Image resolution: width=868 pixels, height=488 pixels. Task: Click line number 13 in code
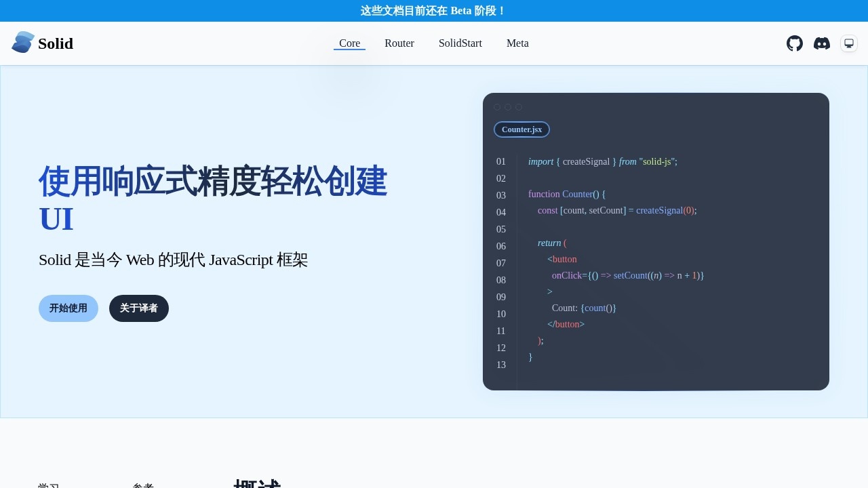coord(501,365)
